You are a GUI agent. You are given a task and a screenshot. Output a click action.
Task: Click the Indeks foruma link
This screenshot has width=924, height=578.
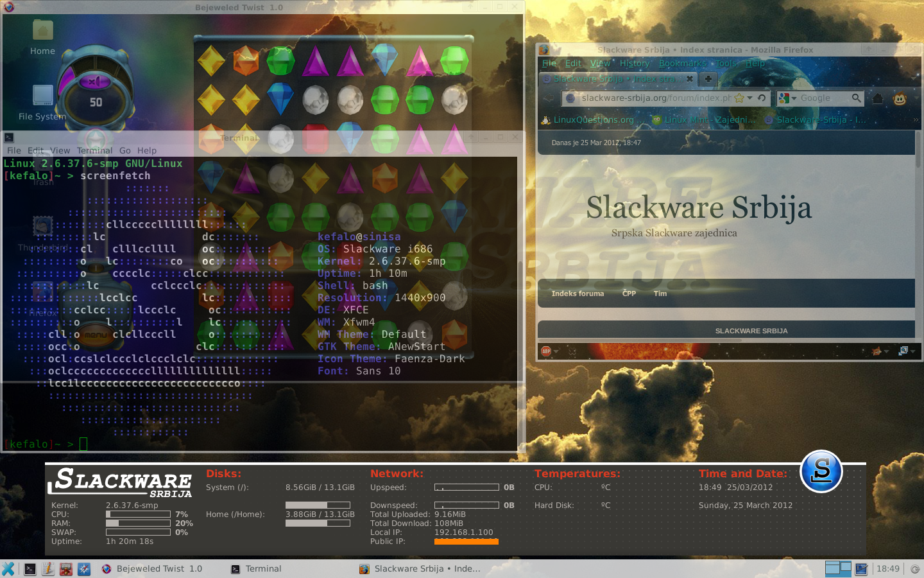[577, 293]
